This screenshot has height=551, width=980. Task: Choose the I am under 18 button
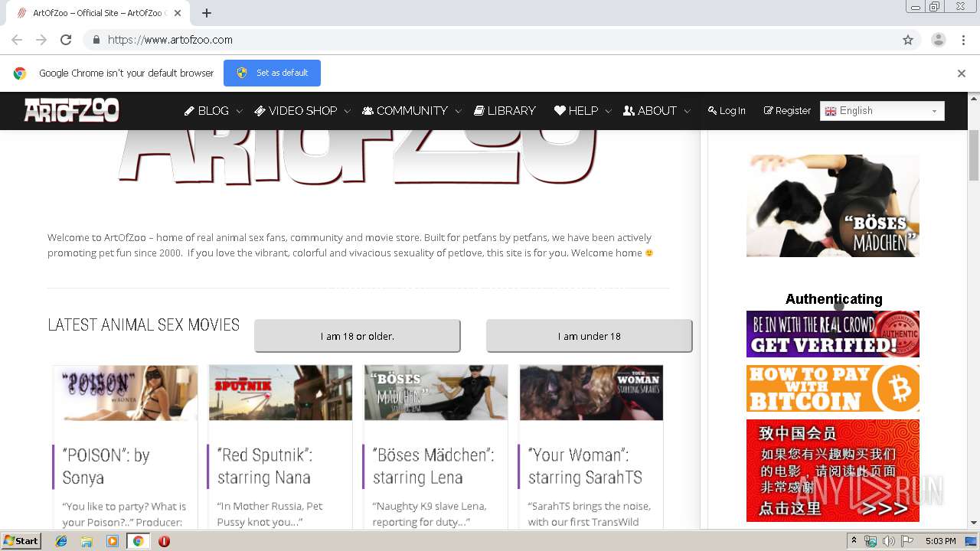589,336
